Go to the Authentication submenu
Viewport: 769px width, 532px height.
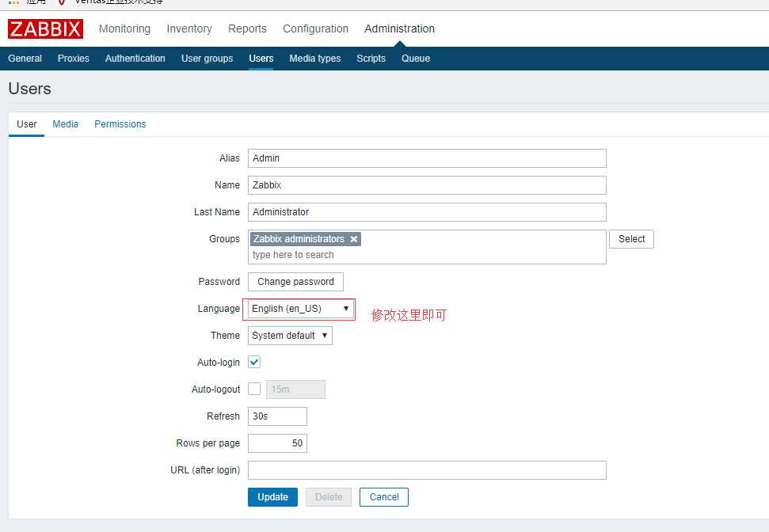(x=135, y=59)
